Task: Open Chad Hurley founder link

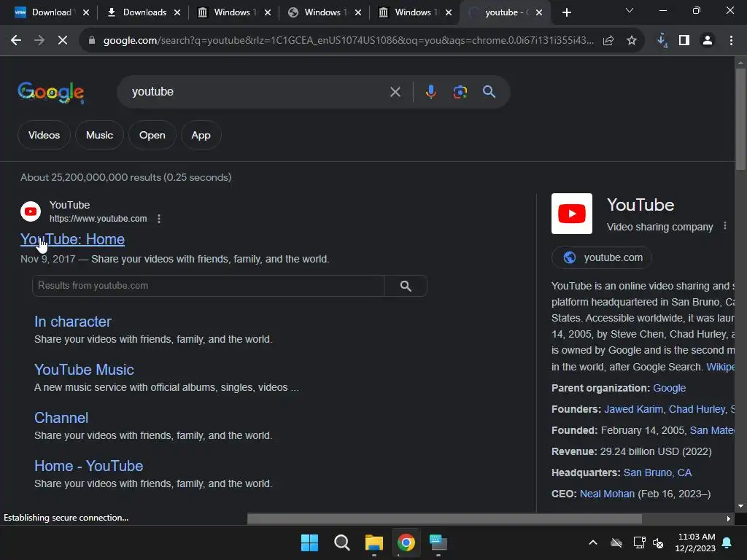Action: tap(697, 409)
